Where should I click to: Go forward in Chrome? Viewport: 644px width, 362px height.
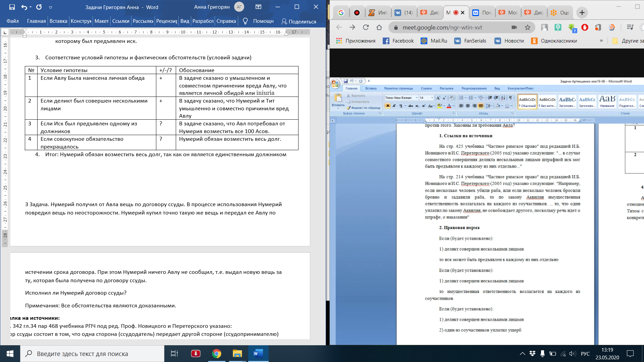point(352,27)
